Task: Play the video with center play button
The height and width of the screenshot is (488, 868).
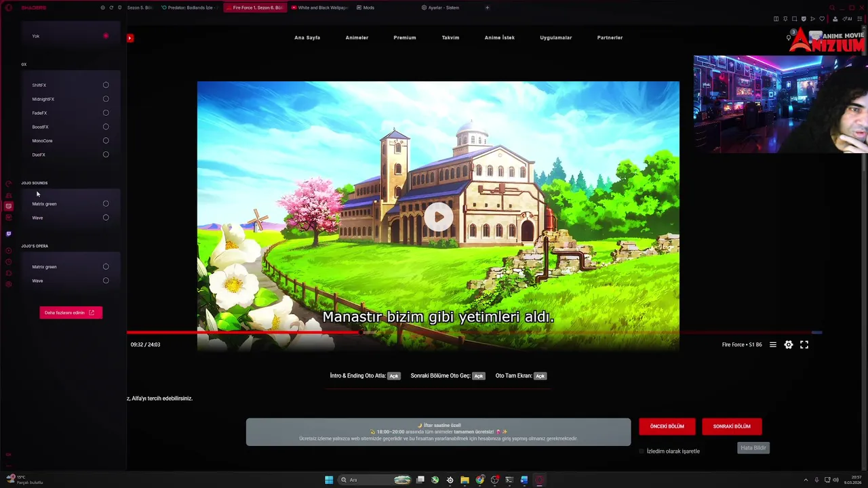Action: click(439, 217)
